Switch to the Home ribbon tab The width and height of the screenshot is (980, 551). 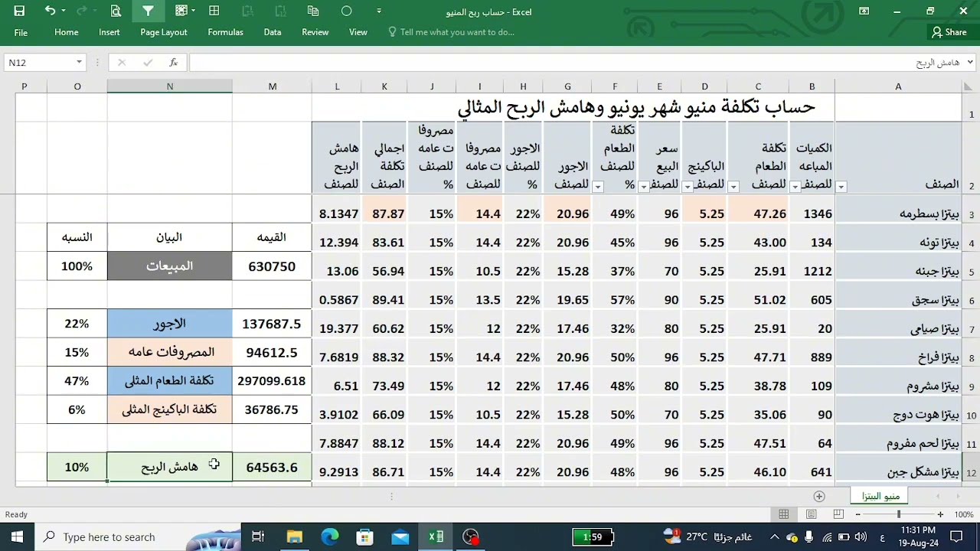pos(67,32)
